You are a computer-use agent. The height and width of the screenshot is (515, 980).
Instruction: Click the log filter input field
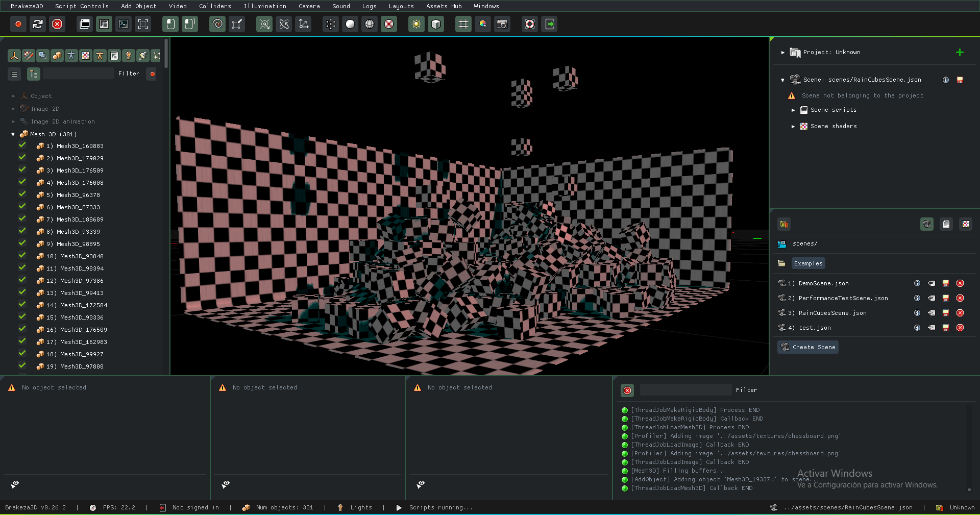point(685,390)
